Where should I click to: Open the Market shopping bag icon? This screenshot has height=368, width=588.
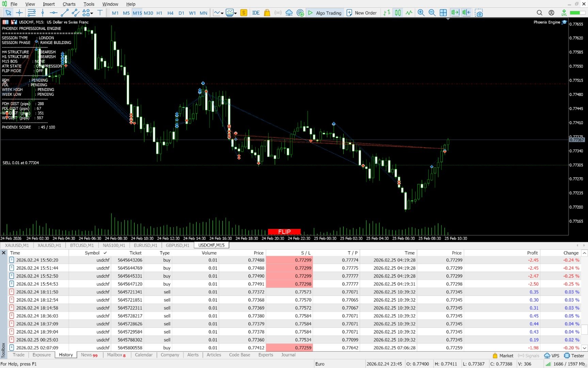[x=267, y=13]
